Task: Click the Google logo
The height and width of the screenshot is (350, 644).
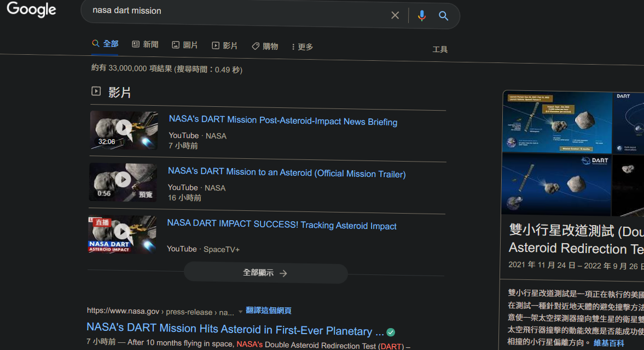Action: (31, 9)
